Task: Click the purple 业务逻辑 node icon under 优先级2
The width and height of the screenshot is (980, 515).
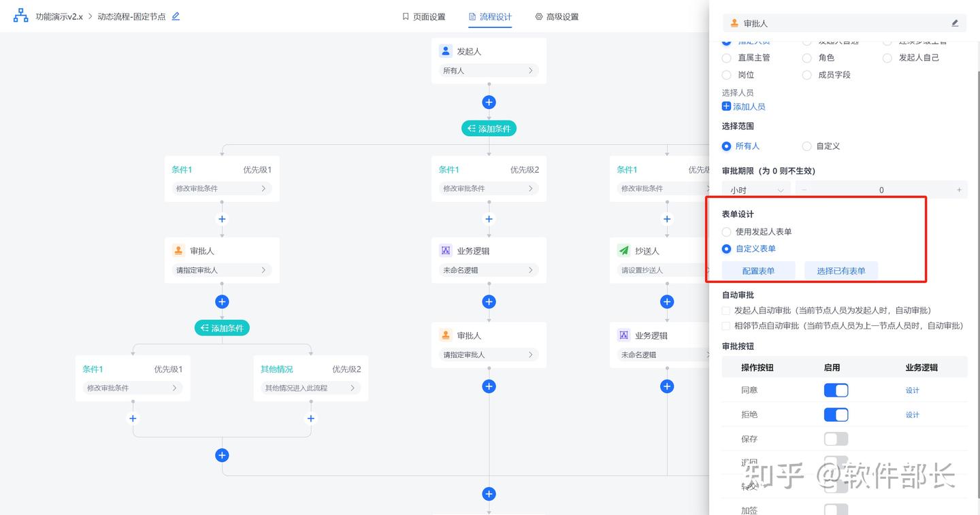Action: point(446,250)
